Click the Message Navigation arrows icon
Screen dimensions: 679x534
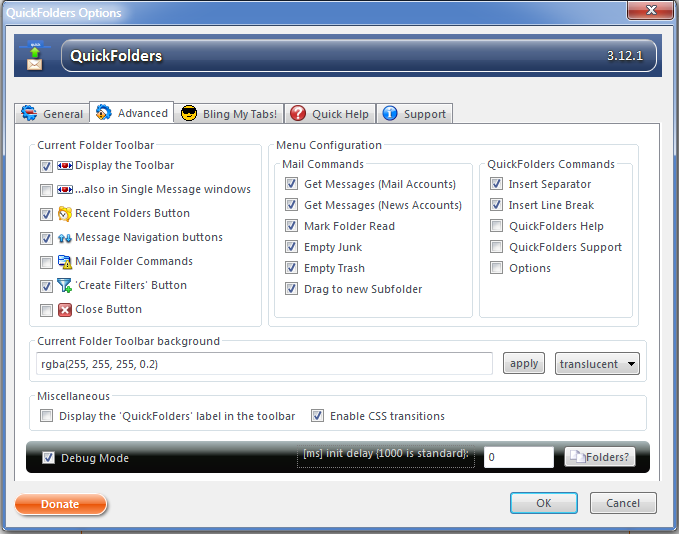[x=65, y=238]
